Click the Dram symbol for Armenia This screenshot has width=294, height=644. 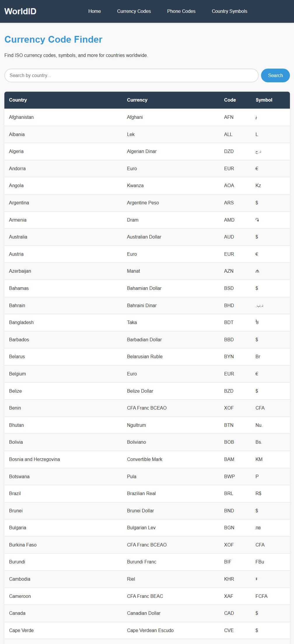[x=257, y=220]
